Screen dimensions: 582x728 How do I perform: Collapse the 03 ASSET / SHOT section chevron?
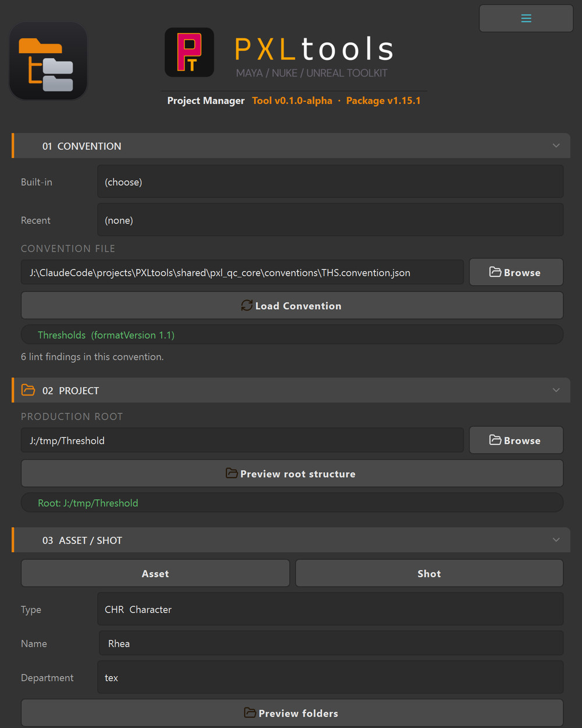click(x=556, y=540)
